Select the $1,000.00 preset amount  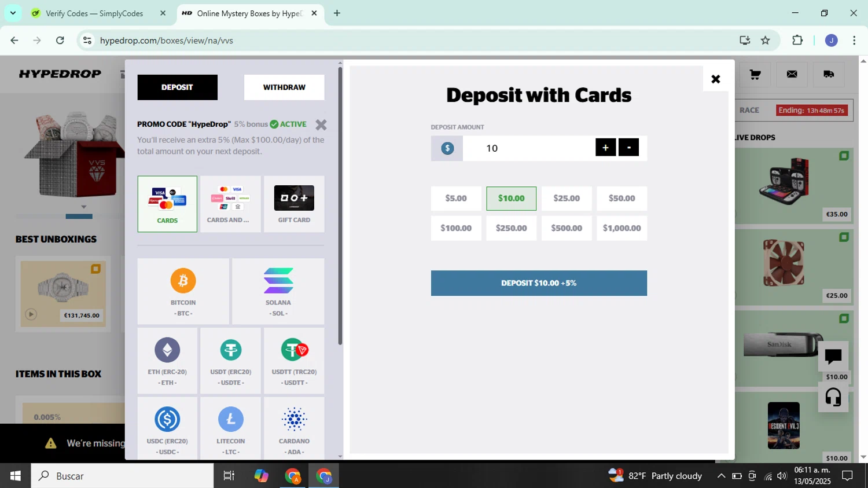(622, 228)
